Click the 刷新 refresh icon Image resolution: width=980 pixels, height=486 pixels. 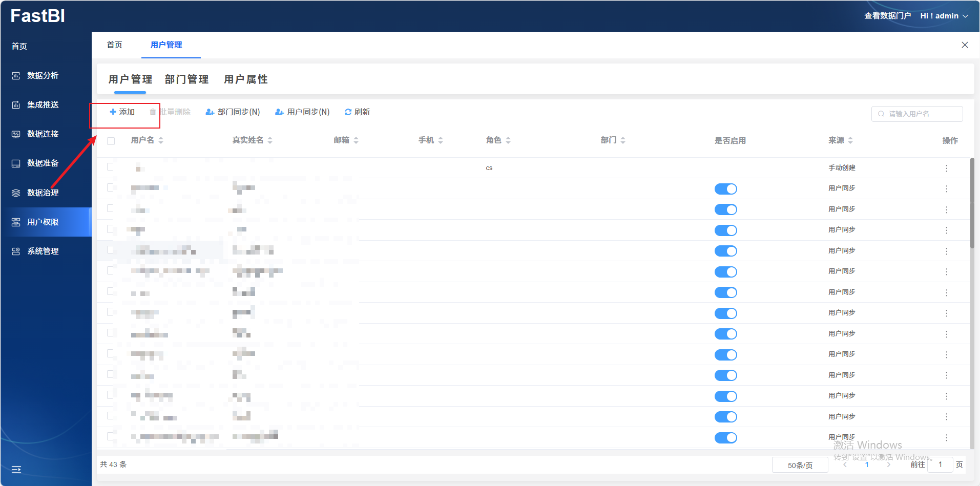click(x=348, y=112)
